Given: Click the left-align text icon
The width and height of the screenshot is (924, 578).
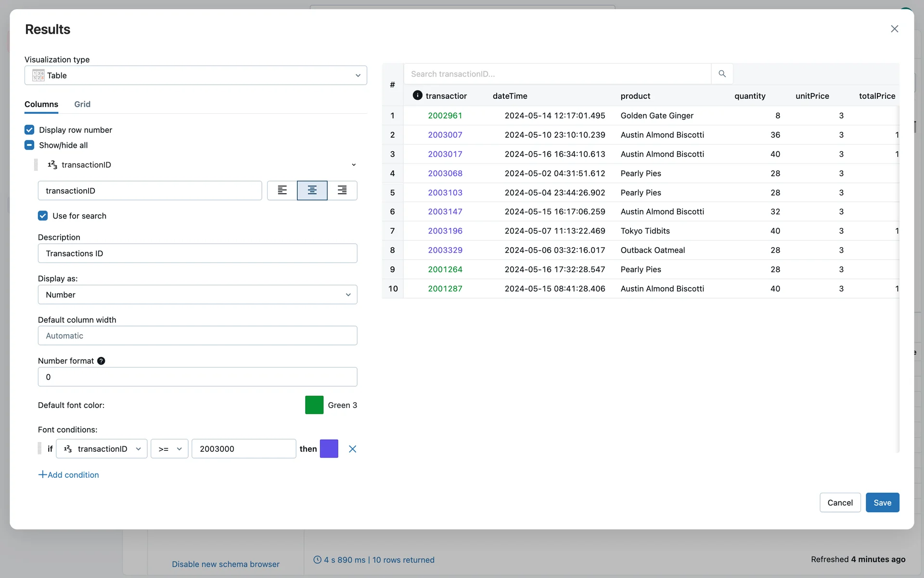Looking at the screenshot, I should point(282,190).
